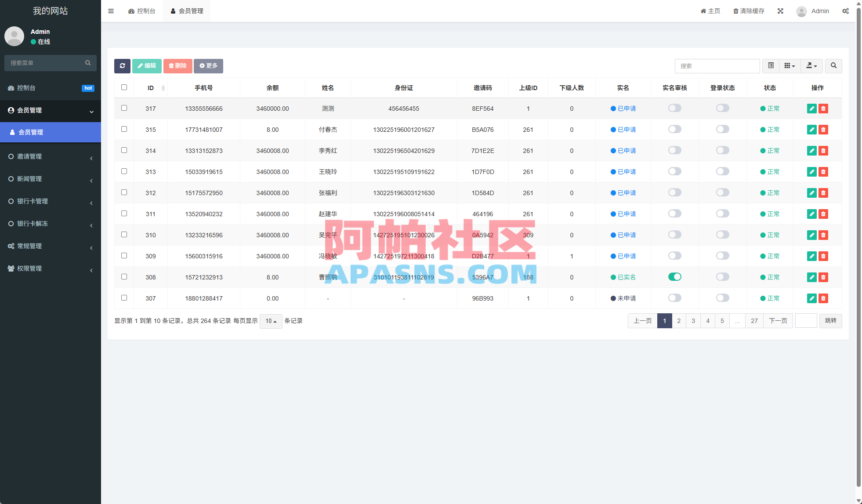Switch to the 控制台 tab
Viewport: 862px width, 504px height.
(x=142, y=11)
